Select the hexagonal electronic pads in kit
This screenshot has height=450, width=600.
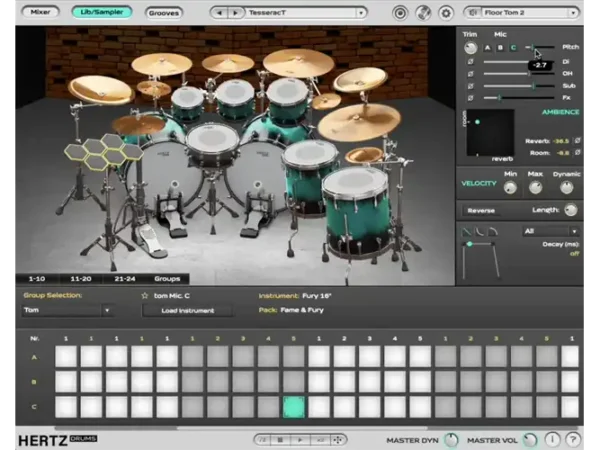coord(104,152)
